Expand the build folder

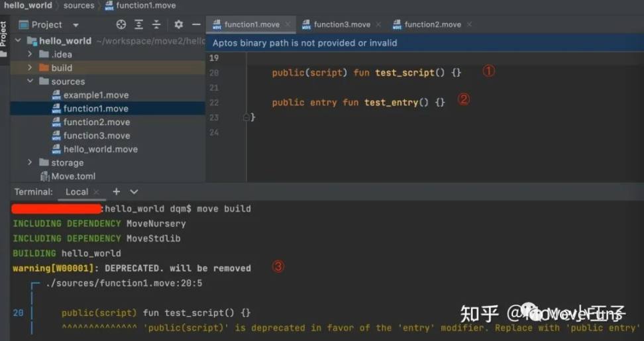[x=30, y=68]
